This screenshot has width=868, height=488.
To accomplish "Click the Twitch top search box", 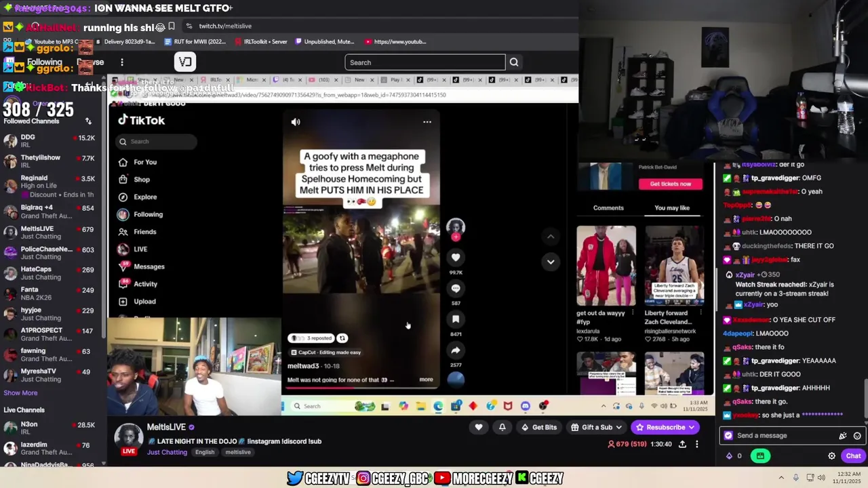I will tap(425, 62).
